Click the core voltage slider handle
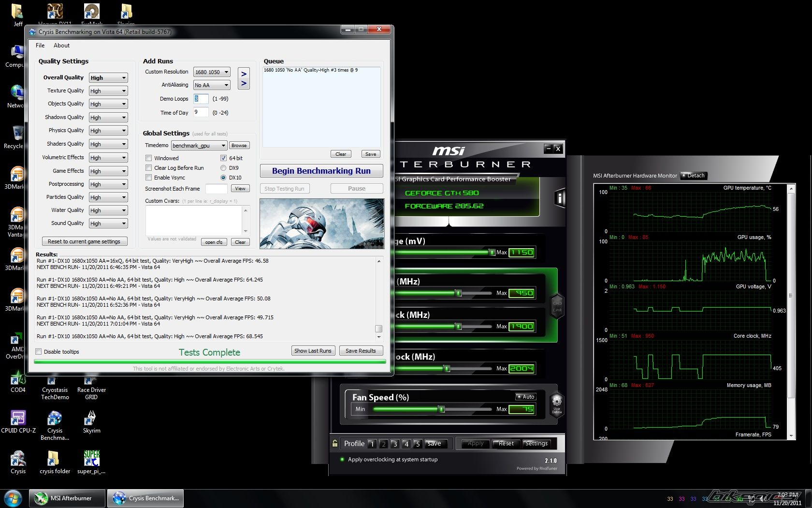The height and width of the screenshot is (508, 812). pyautogui.click(x=492, y=252)
